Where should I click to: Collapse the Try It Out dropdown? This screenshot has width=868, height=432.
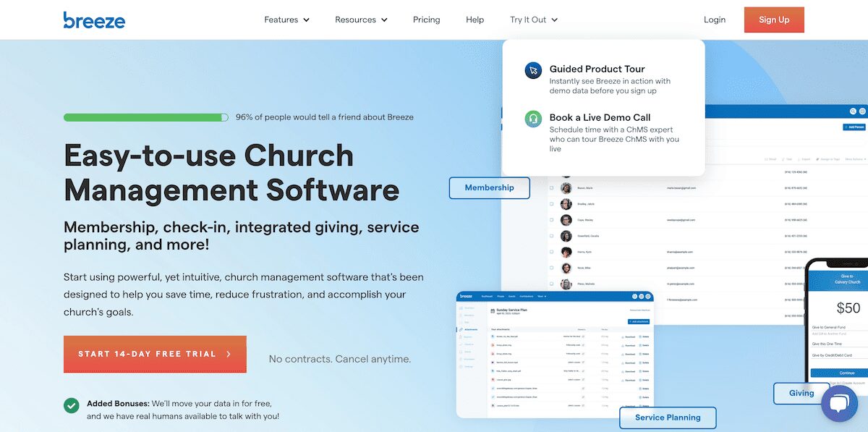point(533,20)
